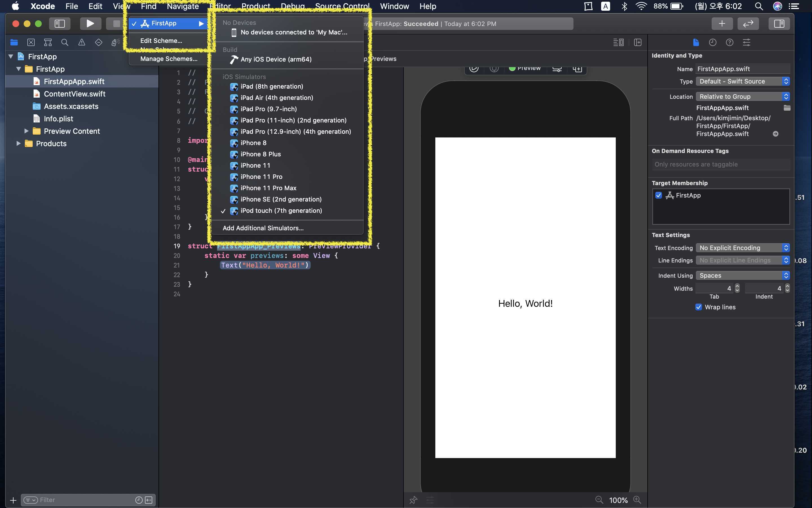Collapse the FirstApp project root
This screenshot has width=812, height=508.
11,56
